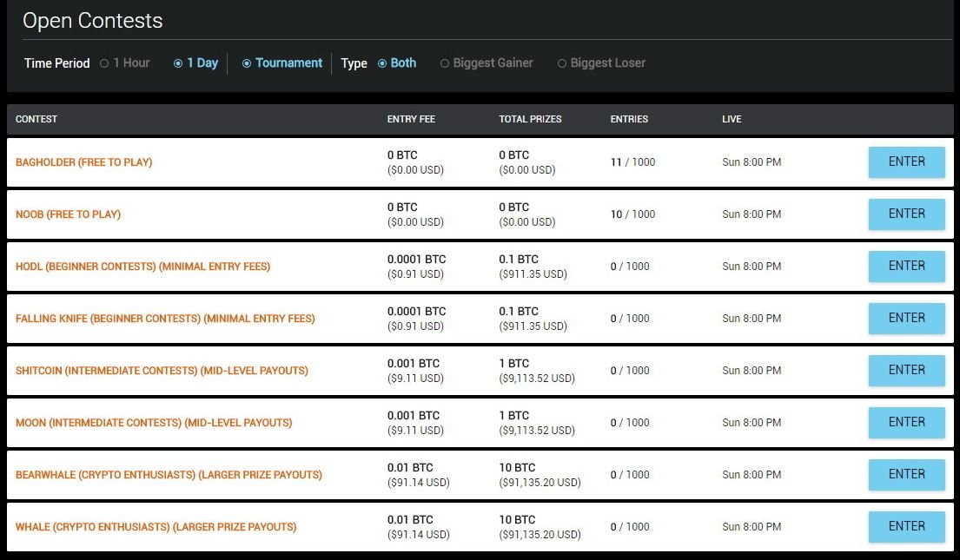This screenshot has height=560, width=960.
Task: Open the WHALE crypto enthusiasts link
Action: click(156, 526)
